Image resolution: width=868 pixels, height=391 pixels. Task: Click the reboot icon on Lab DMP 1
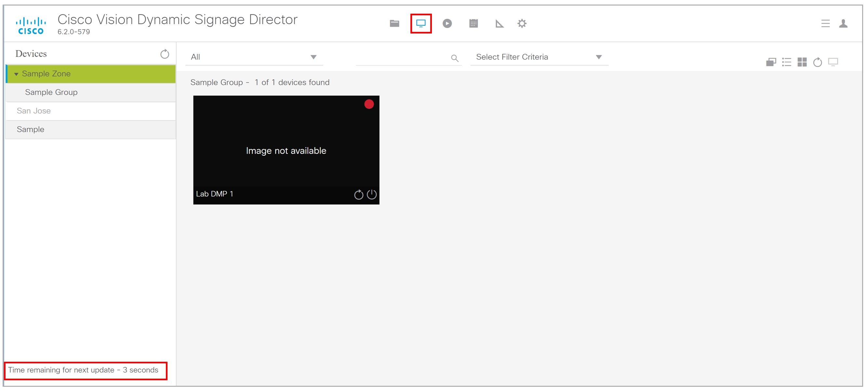(358, 194)
